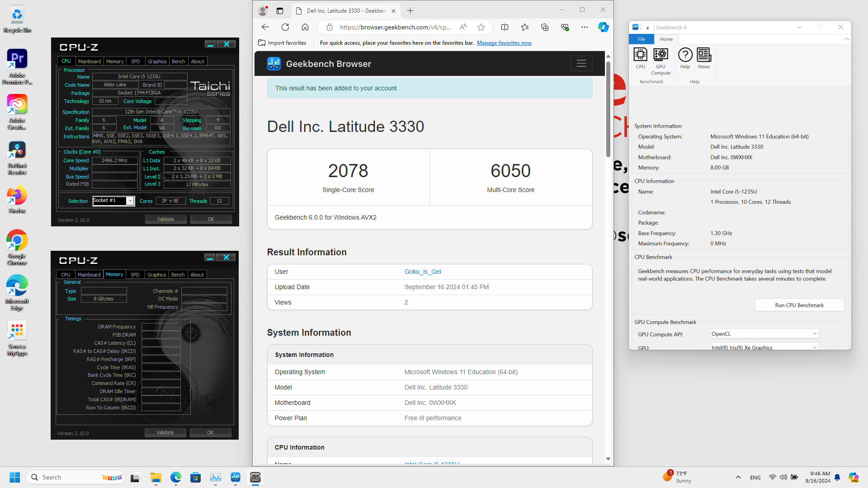Open Seneca MyApps desktop shortcut
Viewport: 868px width, 488px height.
coord(17,338)
